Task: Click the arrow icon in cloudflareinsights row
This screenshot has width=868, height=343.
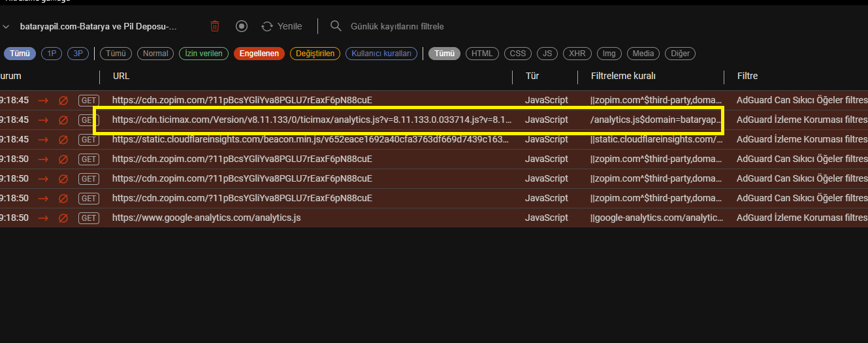Action: click(x=44, y=140)
